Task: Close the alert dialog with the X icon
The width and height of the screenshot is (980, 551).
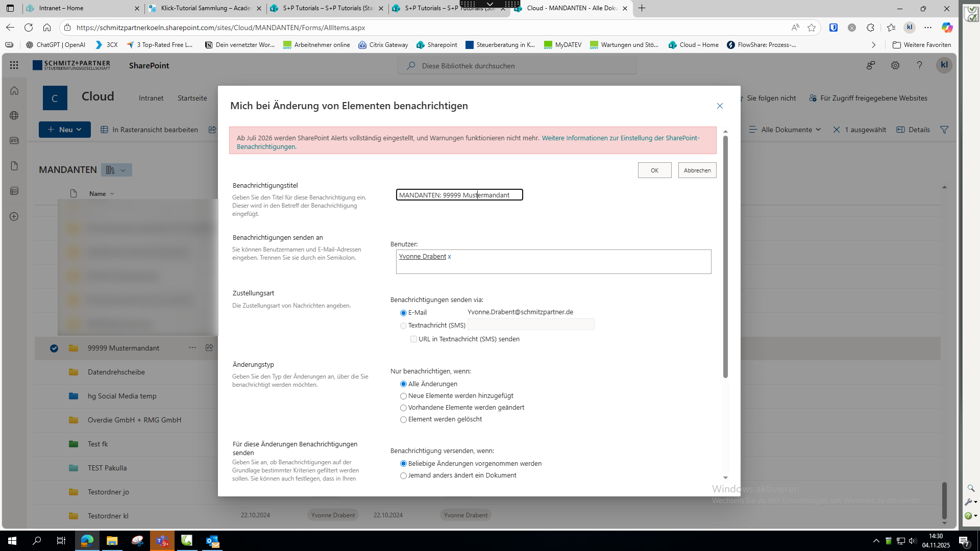Action: pyautogui.click(x=720, y=106)
